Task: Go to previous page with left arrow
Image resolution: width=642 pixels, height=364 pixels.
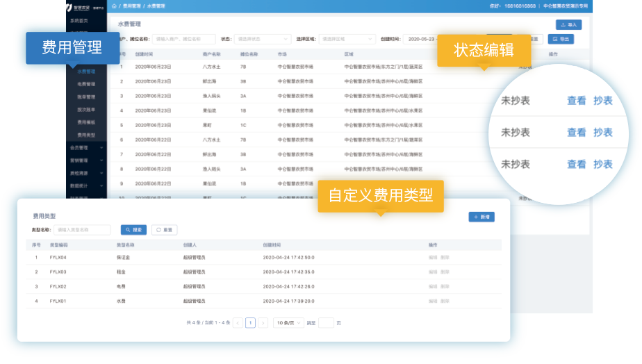Action: 238,323
